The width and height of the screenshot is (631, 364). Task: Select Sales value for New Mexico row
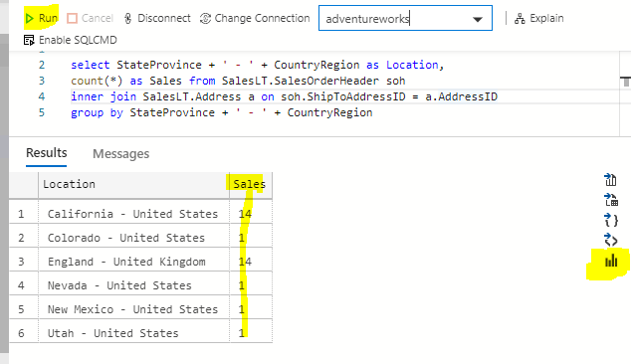[x=251, y=309]
